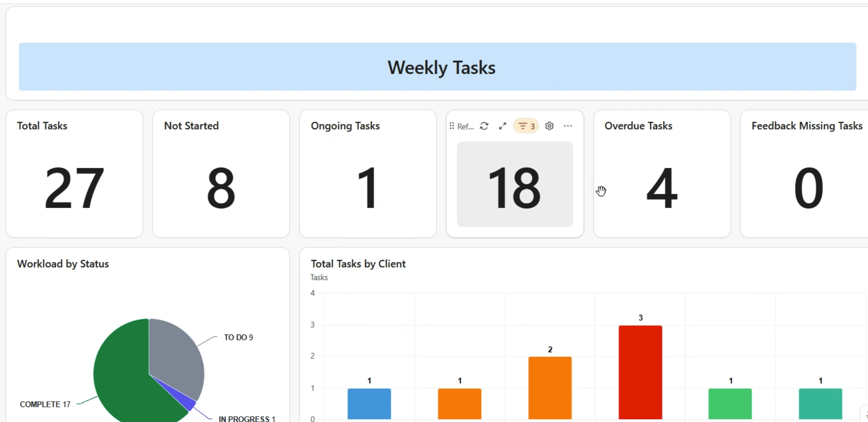
Task: Click the highlighted 18 value
Action: [x=514, y=188]
